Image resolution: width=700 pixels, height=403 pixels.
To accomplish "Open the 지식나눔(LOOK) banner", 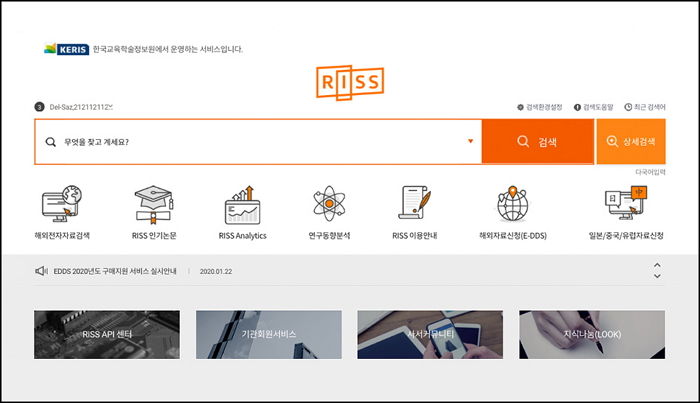I will (x=592, y=335).
